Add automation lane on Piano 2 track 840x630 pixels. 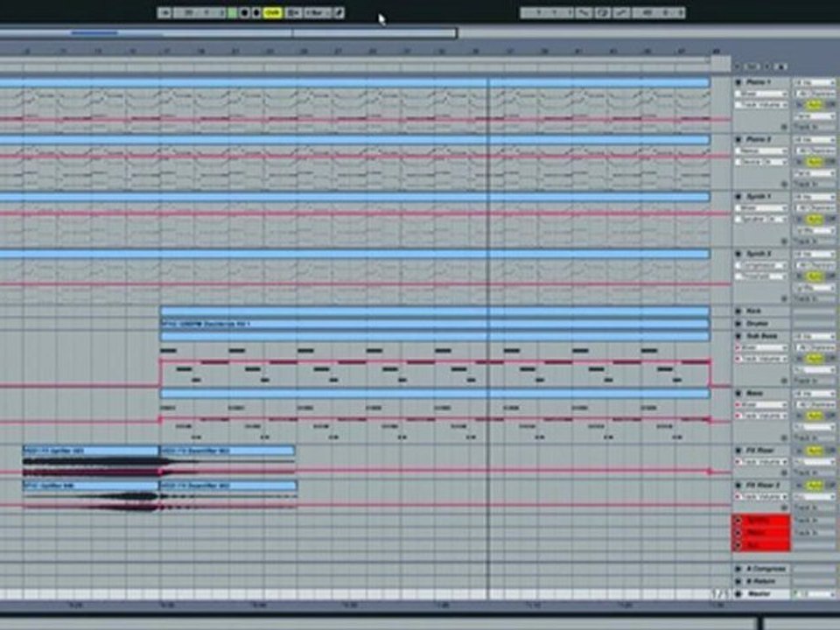pos(784,185)
